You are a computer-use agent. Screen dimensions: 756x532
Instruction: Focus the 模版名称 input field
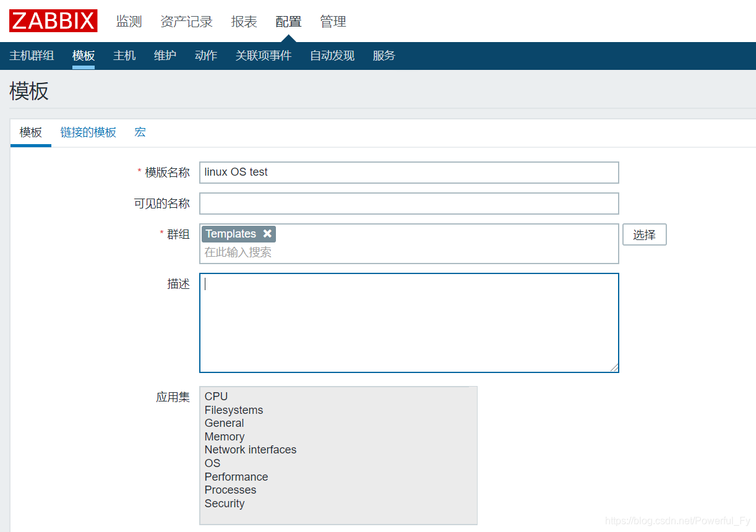point(409,173)
